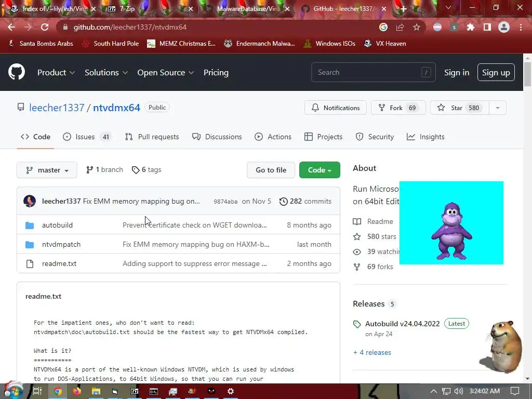Open the Pull requests tab

(152, 137)
